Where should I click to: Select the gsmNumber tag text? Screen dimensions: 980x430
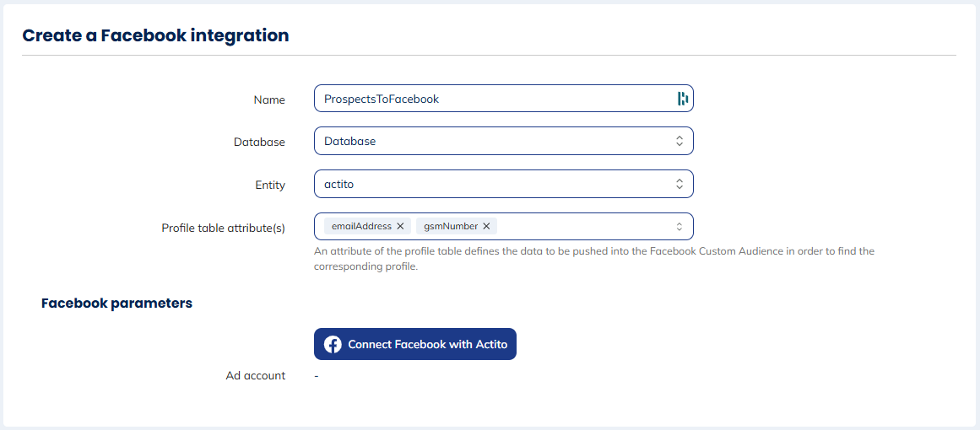tap(451, 226)
